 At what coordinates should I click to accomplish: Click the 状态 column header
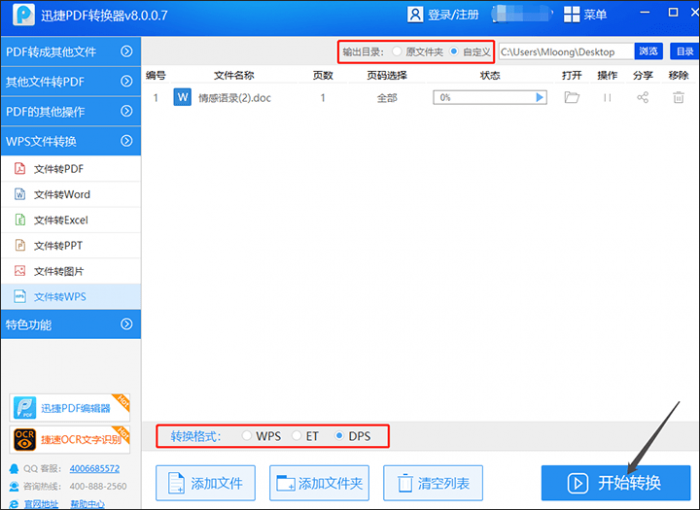click(x=490, y=75)
